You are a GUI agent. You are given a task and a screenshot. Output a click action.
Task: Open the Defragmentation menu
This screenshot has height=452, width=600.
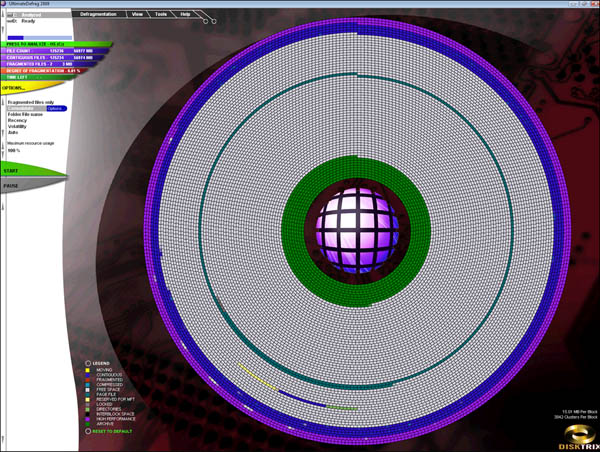pos(97,14)
